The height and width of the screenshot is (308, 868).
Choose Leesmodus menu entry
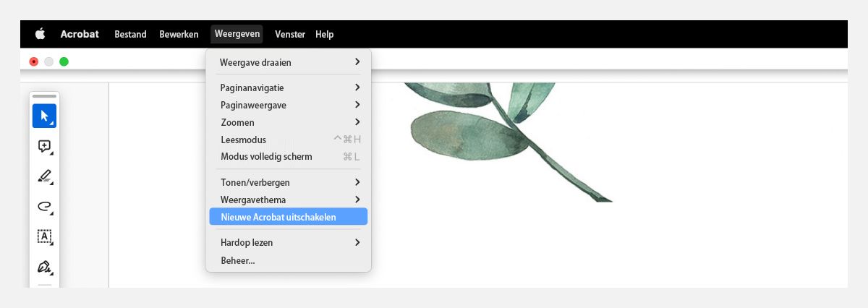[x=289, y=140]
